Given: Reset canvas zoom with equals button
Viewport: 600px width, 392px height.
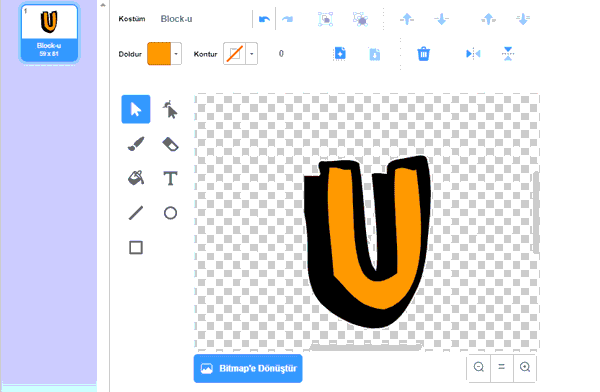Looking at the screenshot, I should (502, 367).
